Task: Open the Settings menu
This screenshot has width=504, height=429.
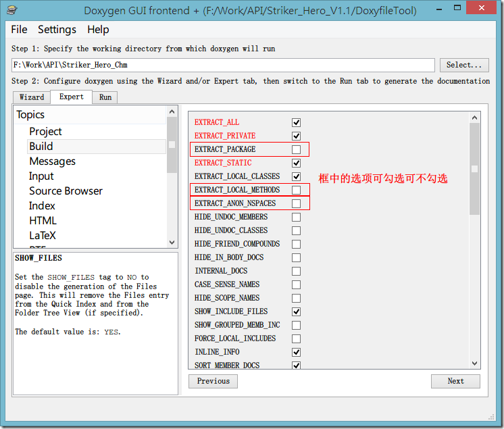Action: (57, 30)
